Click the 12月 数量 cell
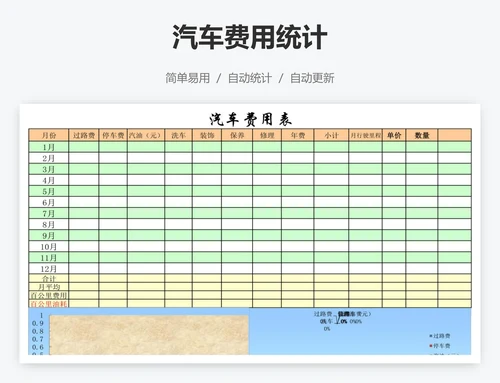 pyautogui.click(x=422, y=269)
